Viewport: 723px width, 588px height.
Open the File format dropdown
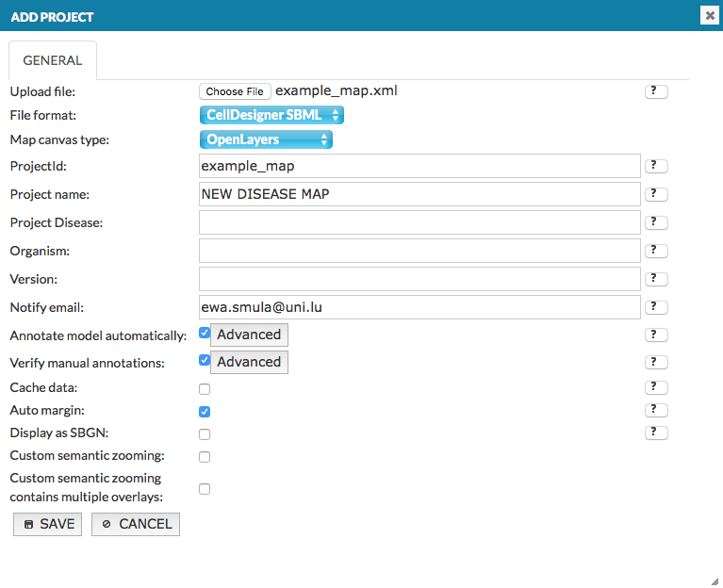271,115
